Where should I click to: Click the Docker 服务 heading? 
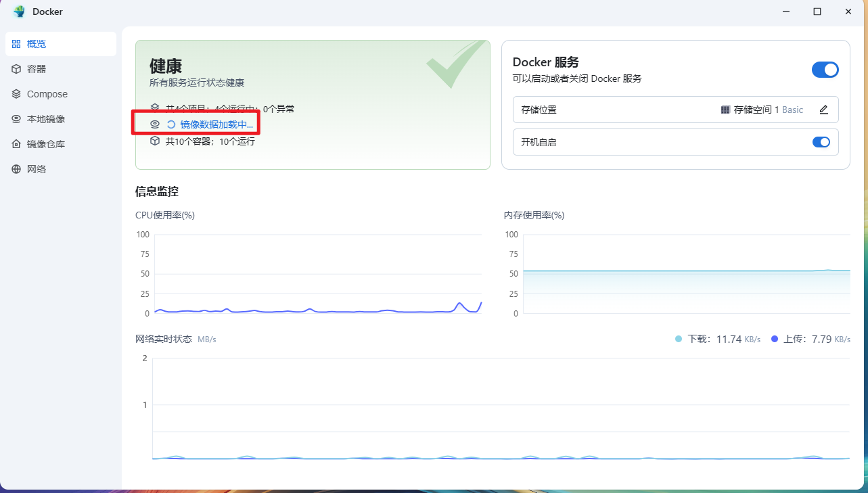pyautogui.click(x=546, y=62)
